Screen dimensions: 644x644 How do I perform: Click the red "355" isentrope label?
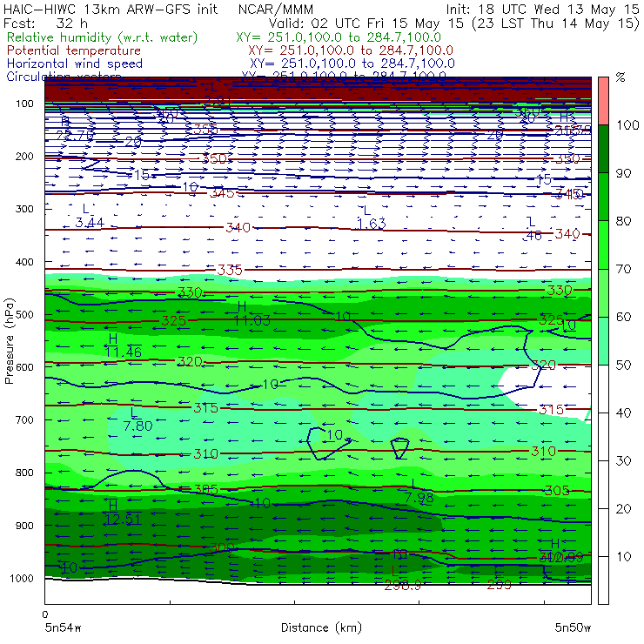coord(205,130)
